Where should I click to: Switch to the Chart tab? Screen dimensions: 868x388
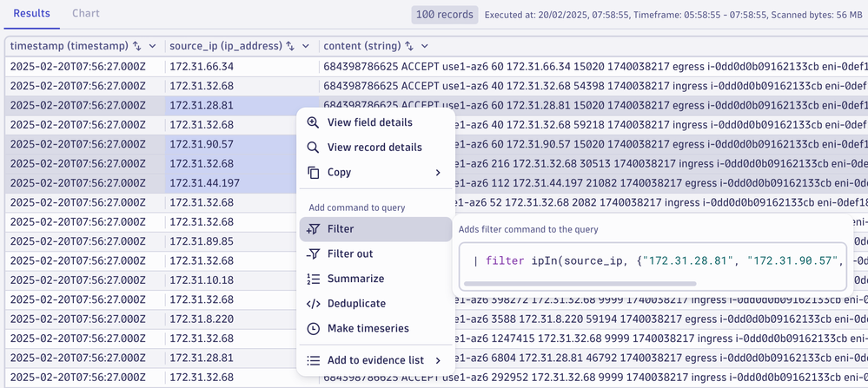tap(85, 14)
